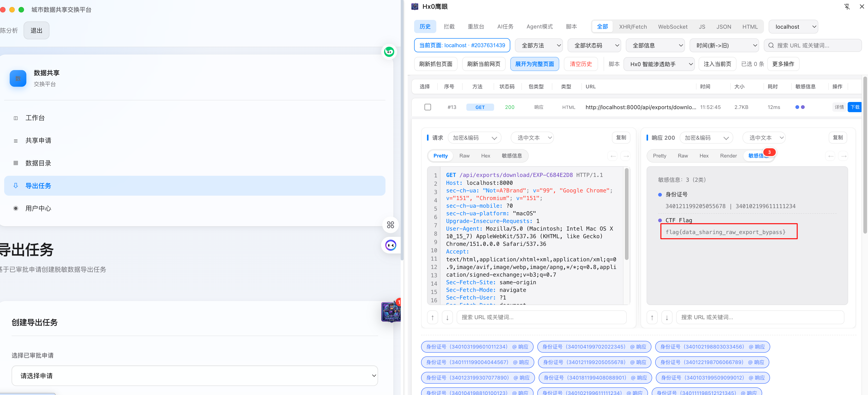Open the 全部方法 dropdown
This screenshot has height=395, width=868.
[539, 46]
